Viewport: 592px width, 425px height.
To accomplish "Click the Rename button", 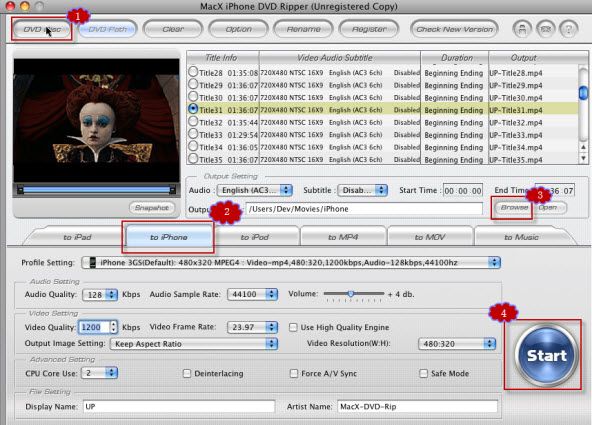I will 304,29.
